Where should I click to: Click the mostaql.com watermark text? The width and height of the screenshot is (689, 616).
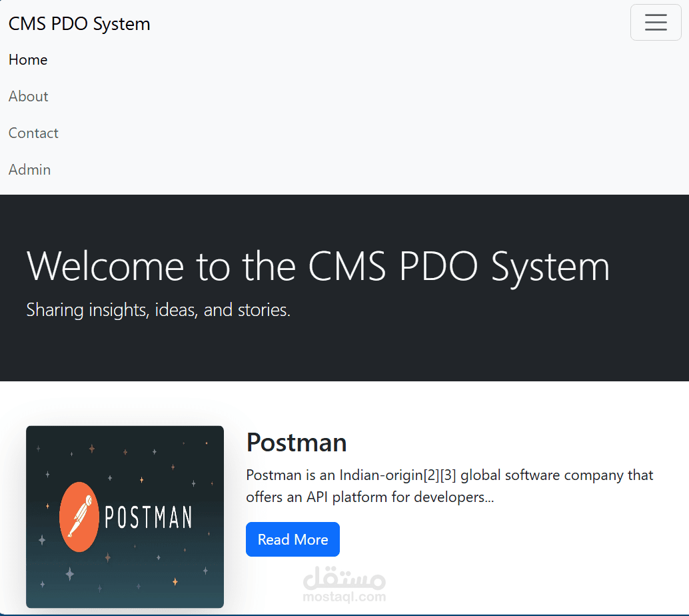(x=344, y=597)
